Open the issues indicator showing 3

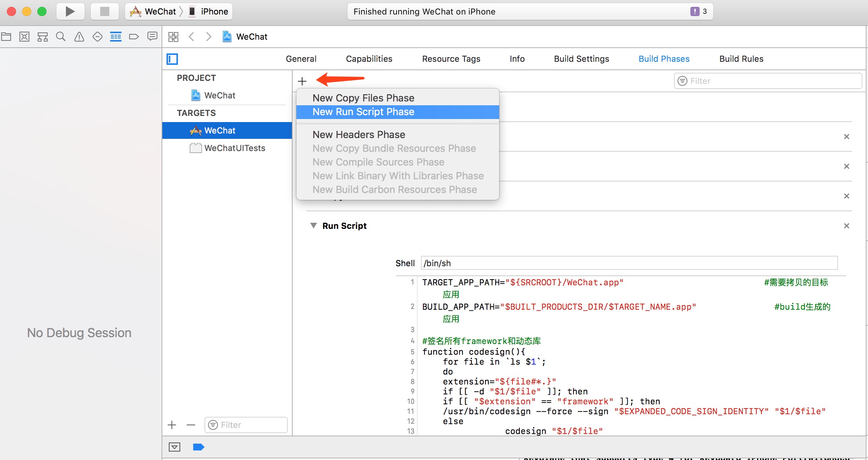click(x=698, y=11)
